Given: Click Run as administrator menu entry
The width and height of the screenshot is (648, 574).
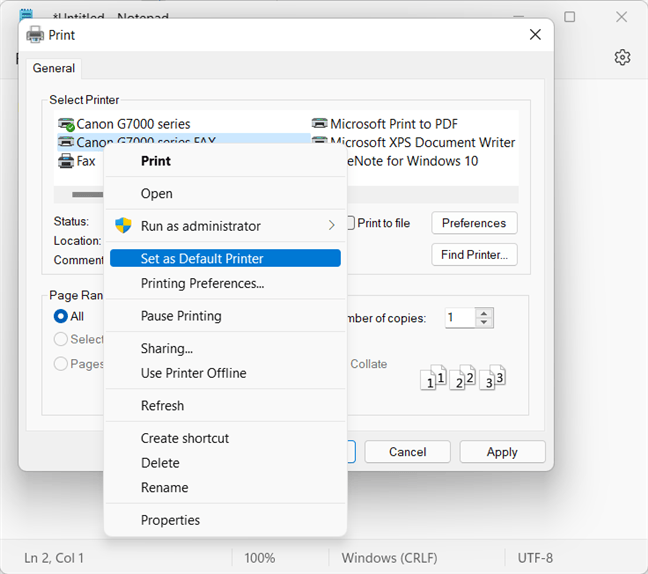Looking at the screenshot, I should 225,226.
